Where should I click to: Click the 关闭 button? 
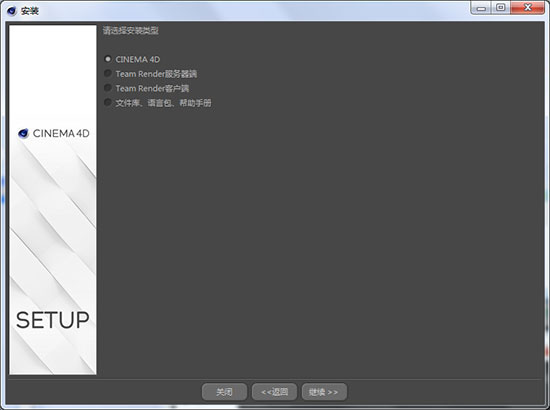pos(224,392)
